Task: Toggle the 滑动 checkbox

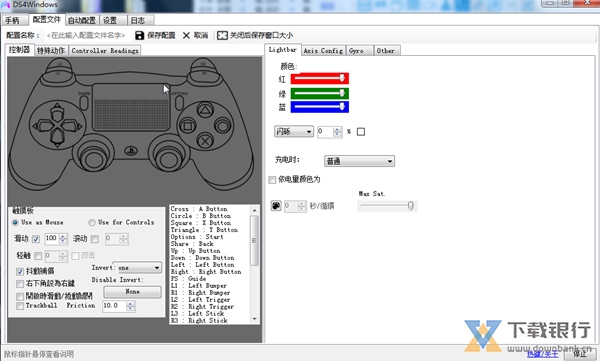Action: pos(36,239)
